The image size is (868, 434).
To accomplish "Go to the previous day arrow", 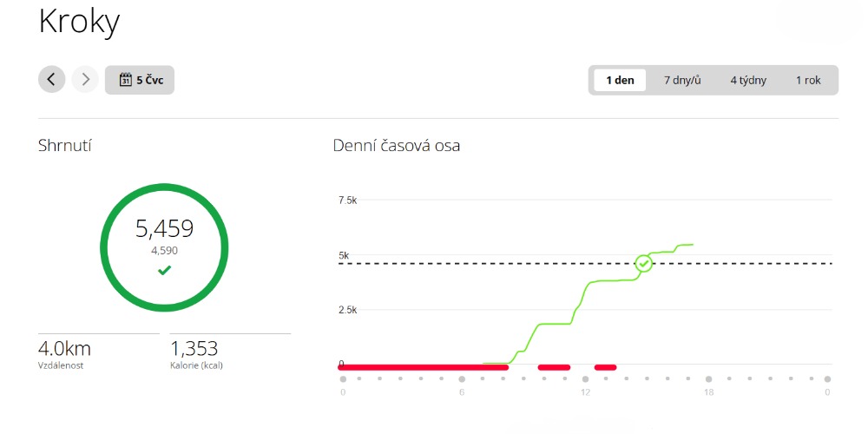I will click(x=51, y=79).
